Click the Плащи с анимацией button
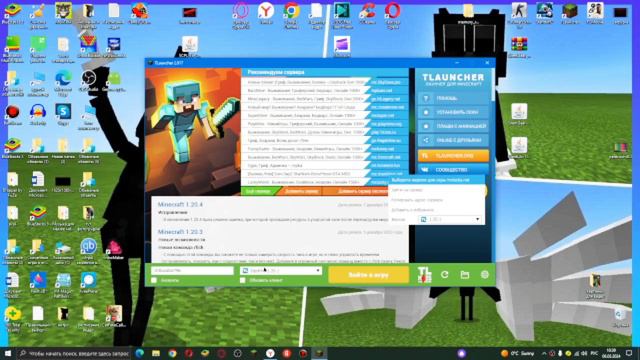The image size is (640, 360). [453, 126]
